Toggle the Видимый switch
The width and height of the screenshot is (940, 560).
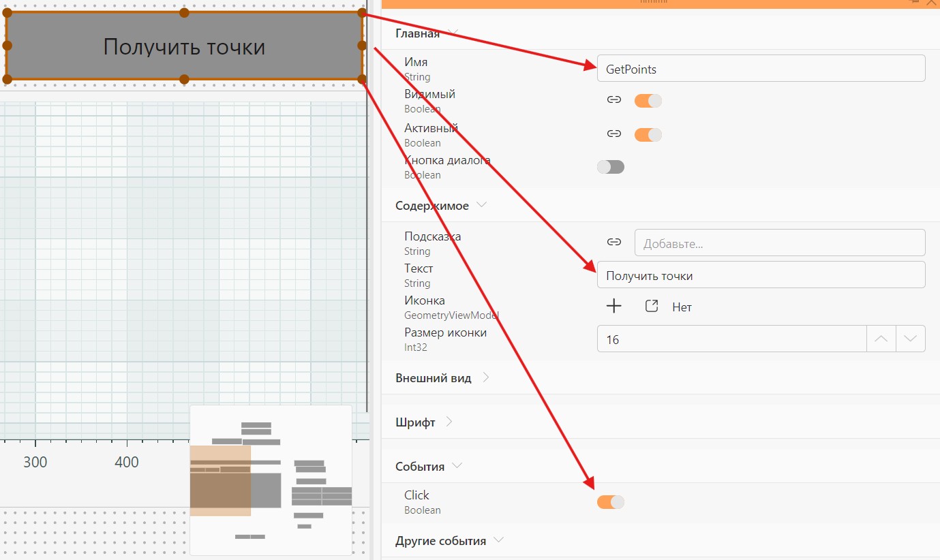coord(648,101)
